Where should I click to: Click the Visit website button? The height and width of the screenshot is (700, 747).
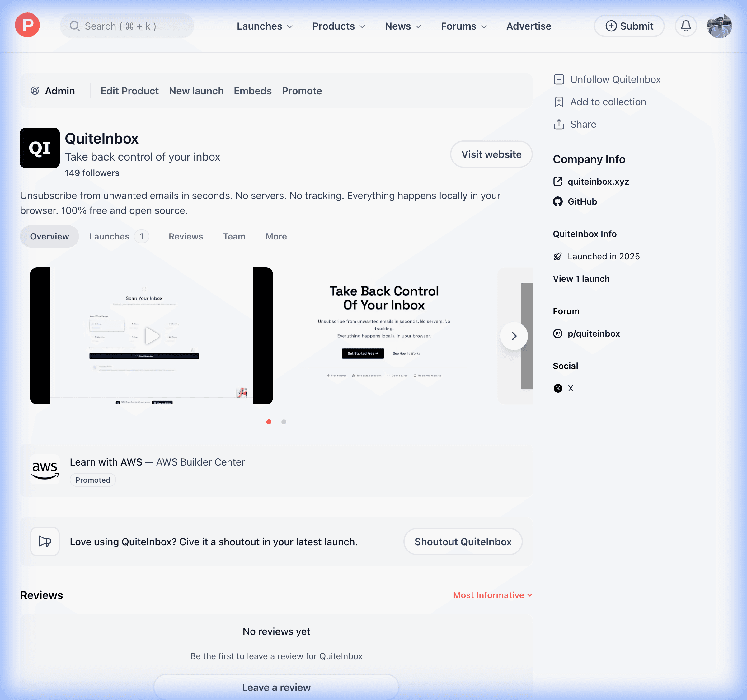pos(491,154)
